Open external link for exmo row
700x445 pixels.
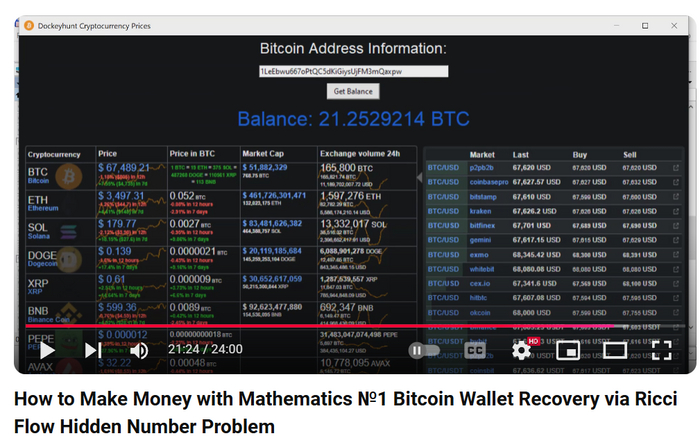tap(676, 255)
